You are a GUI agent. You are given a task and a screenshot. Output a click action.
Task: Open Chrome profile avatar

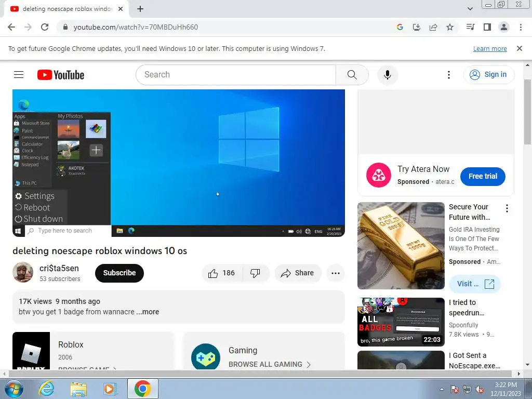coord(504,27)
